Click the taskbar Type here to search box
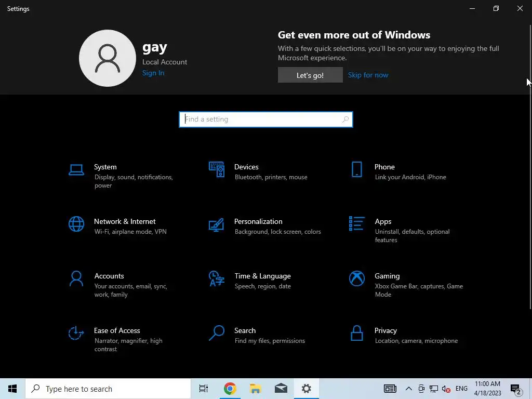The height and width of the screenshot is (399, 532). point(108,389)
